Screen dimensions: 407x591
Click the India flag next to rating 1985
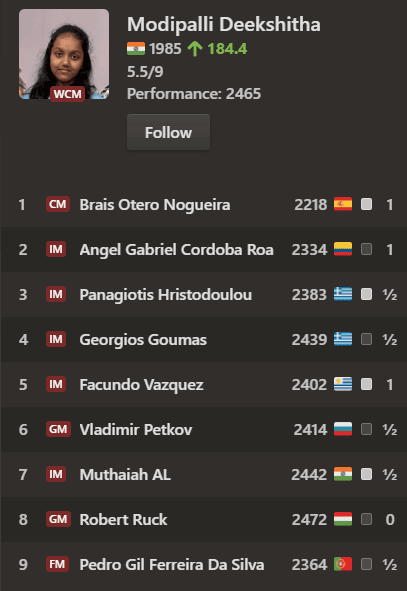[136, 49]
